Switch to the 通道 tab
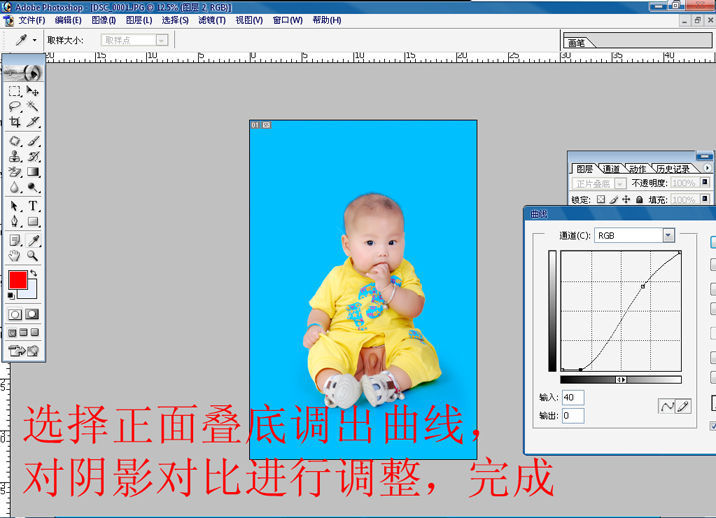 (x=611, y=169)
